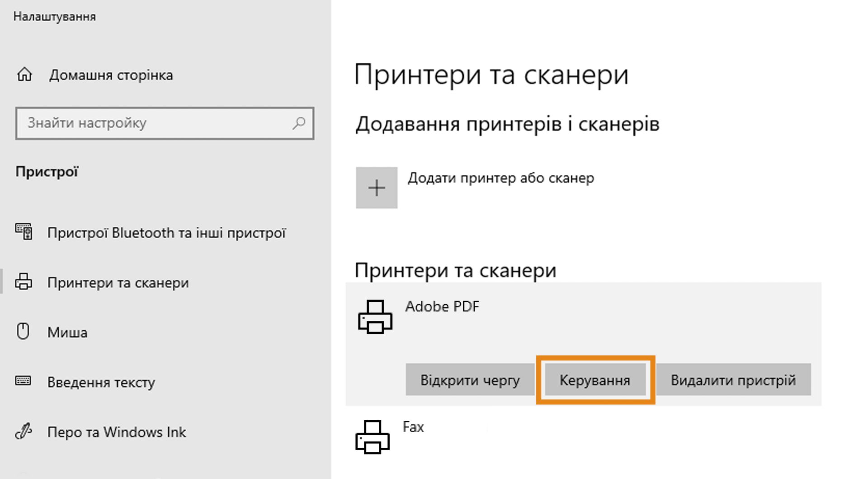Click the Знайти настройку search field
The image size is (868, 479).
coord(158,123)
